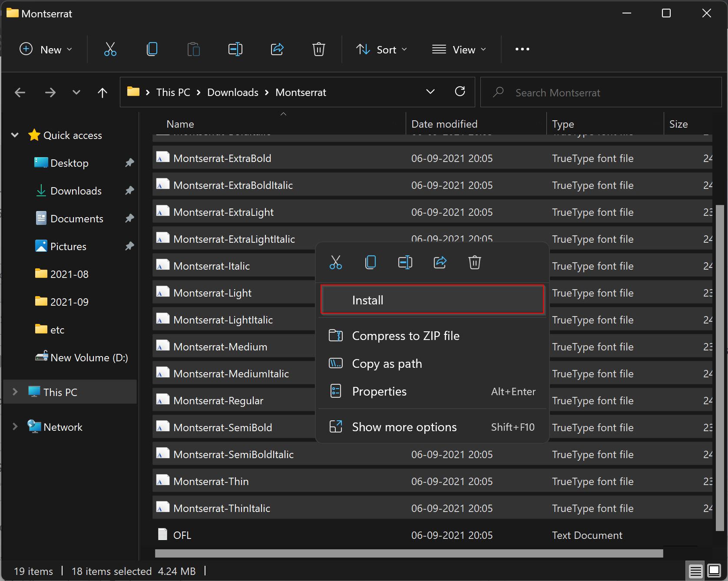Image resolution: width=728 pixels, height=581 pixels.
Task: Click the horizontal scrollbar thumb
Action: (x=409, y=553)
